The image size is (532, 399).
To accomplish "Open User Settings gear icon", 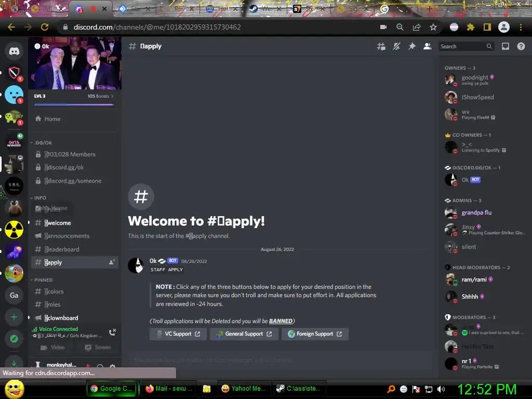I will 113,366.
